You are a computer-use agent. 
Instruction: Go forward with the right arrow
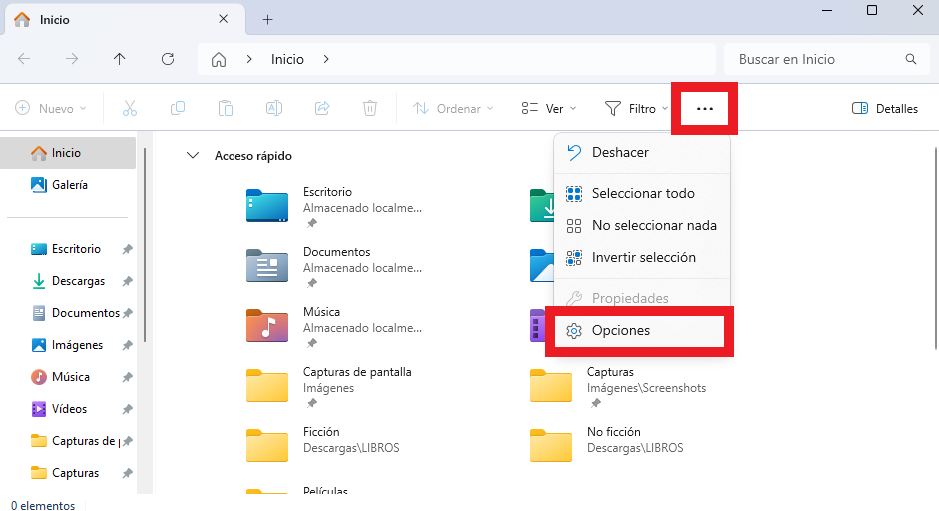click(72, 59)
